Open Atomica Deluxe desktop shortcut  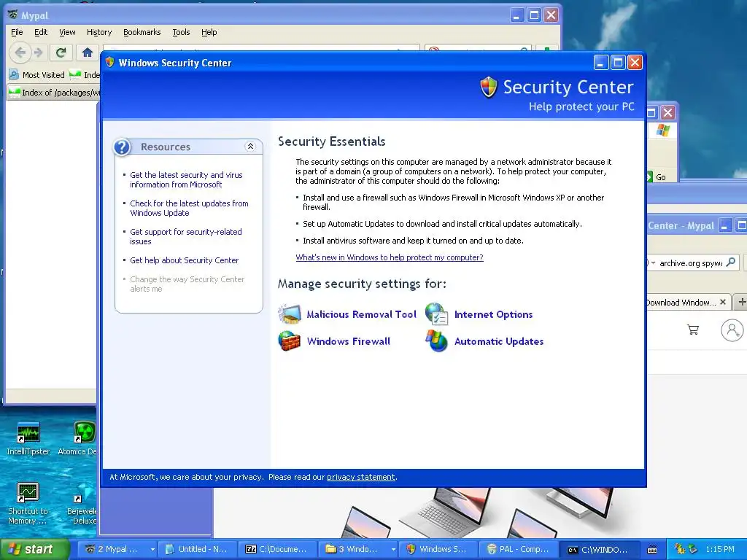(x=77, y=438)
